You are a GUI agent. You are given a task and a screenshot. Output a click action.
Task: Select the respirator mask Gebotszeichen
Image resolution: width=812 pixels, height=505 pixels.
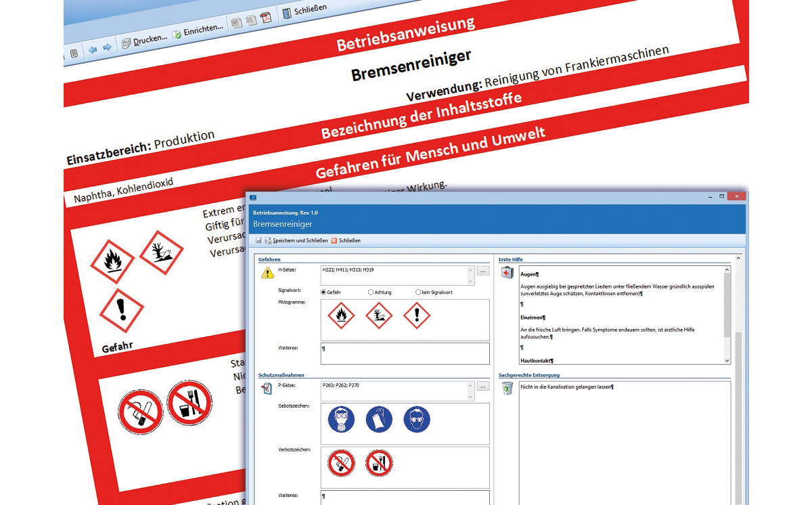(x=341, y=420)
